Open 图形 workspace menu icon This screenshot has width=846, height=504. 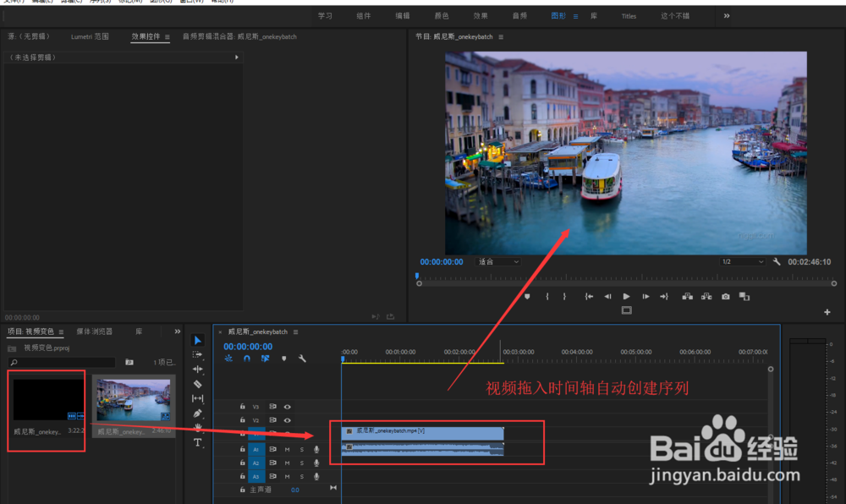[x=575, y=17]
